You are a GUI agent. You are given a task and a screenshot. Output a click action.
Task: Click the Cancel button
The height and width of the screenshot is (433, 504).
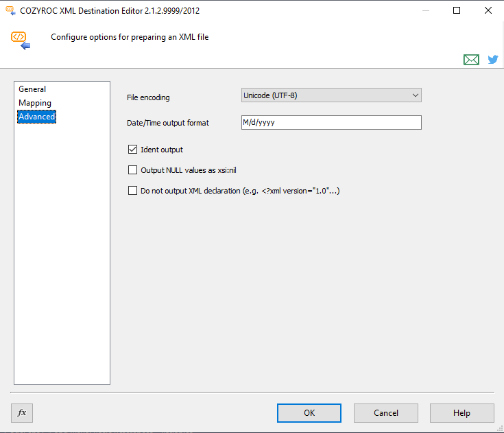[385, 413]
